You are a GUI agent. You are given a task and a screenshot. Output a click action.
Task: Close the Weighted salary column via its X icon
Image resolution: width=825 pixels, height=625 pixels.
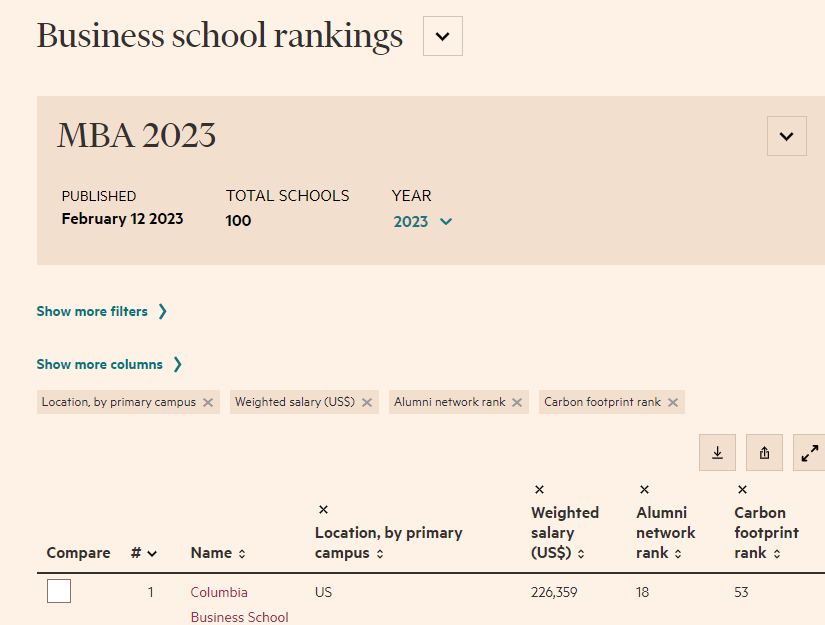click(x=538, y=489)
